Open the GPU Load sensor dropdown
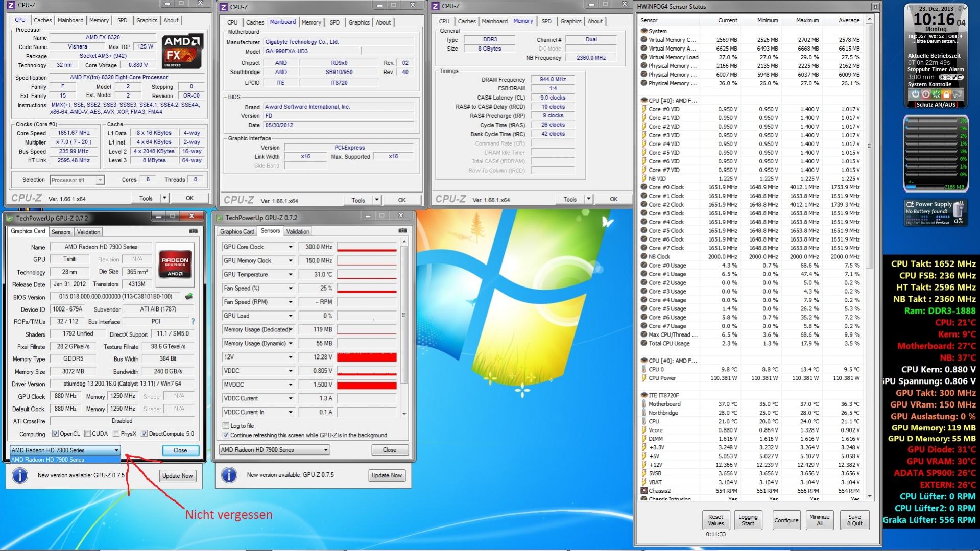Viewport: 980px width, 551px height. pos(291,316)
